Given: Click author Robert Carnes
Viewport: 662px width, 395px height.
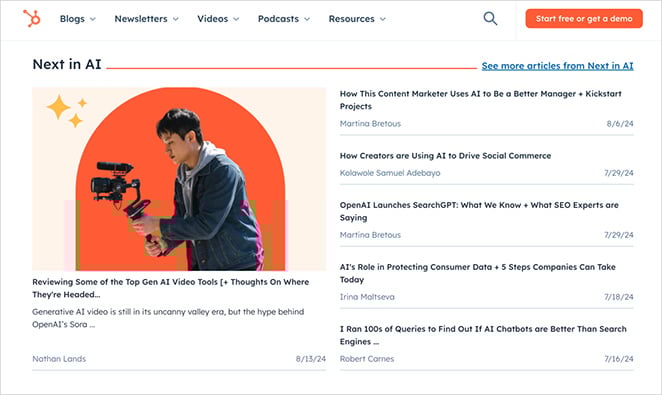Looking at the screenshot, I should [366, 359].
